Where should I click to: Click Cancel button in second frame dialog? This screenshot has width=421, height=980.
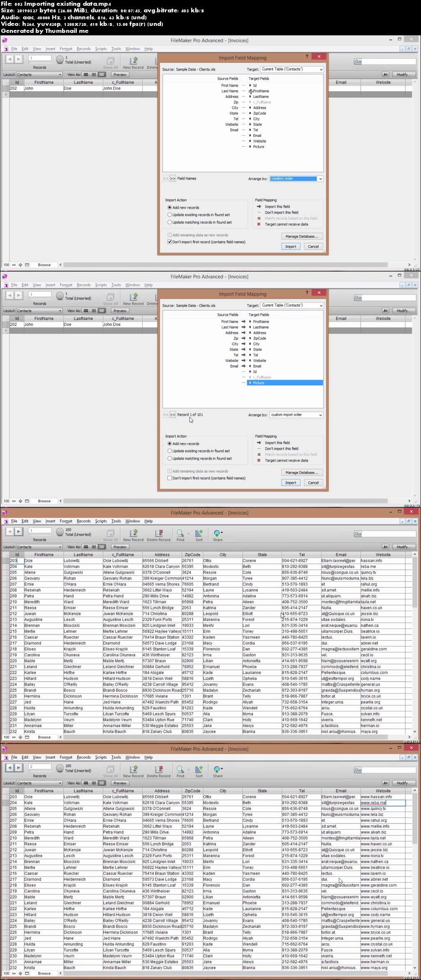[x=313, y=483]
